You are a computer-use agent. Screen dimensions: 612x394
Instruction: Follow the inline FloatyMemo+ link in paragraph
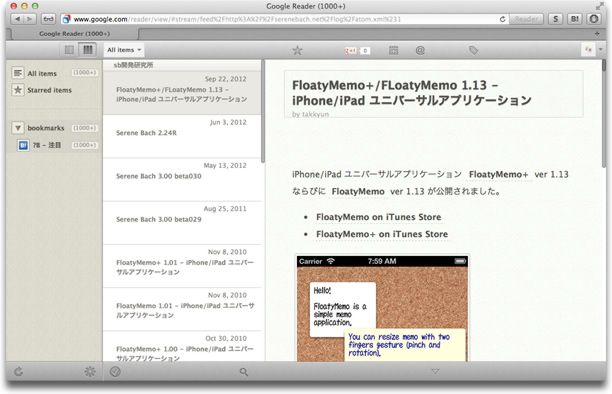(x=498, y=174)
